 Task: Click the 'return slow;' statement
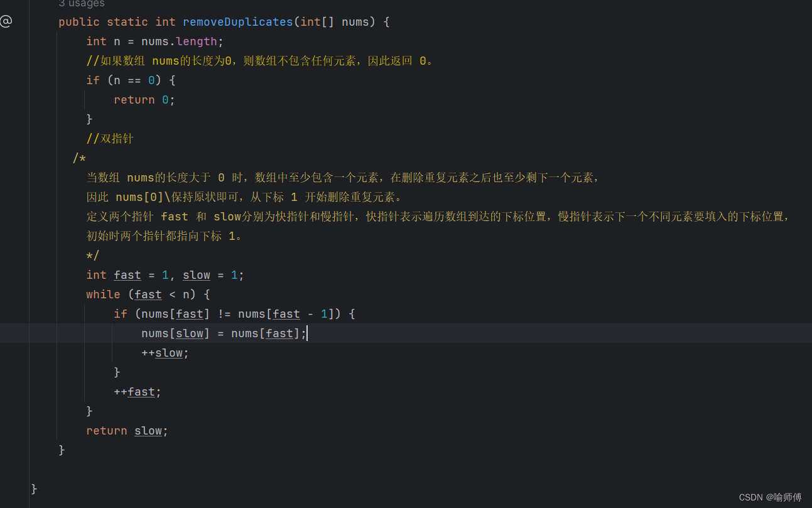click(x=127, y=431)
